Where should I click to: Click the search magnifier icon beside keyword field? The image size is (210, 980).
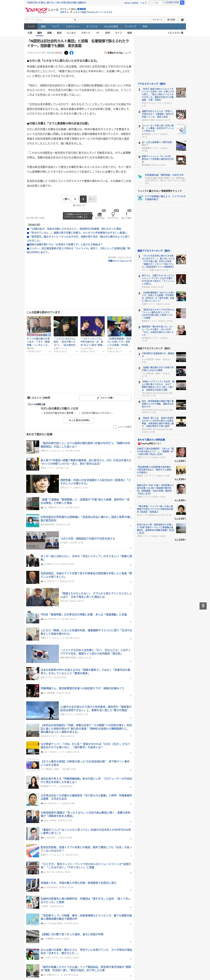[75, 20]
